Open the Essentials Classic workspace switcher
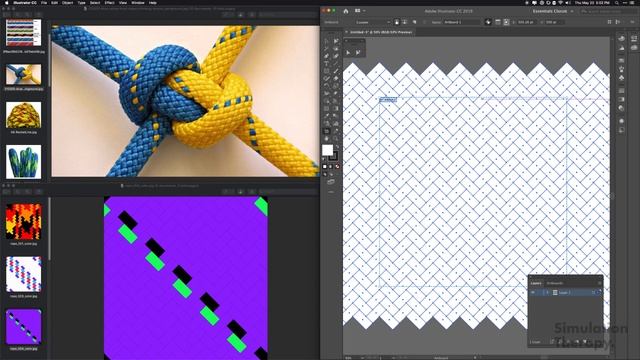 (x=553, y=11)
